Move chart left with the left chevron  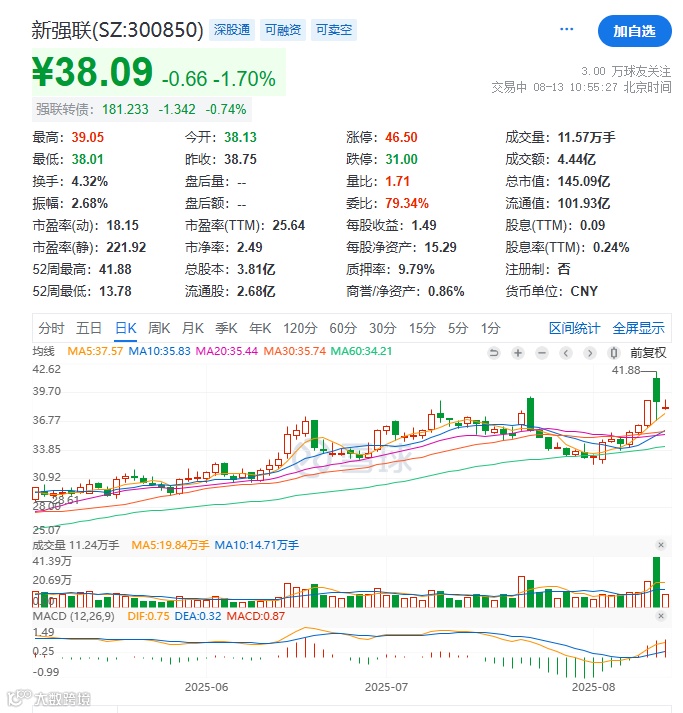[566, 353]
